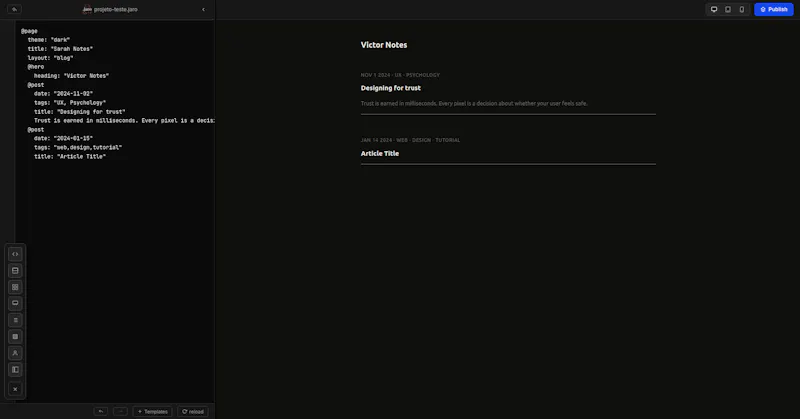
Task: Open the Templates button
Action: point(153,411)
